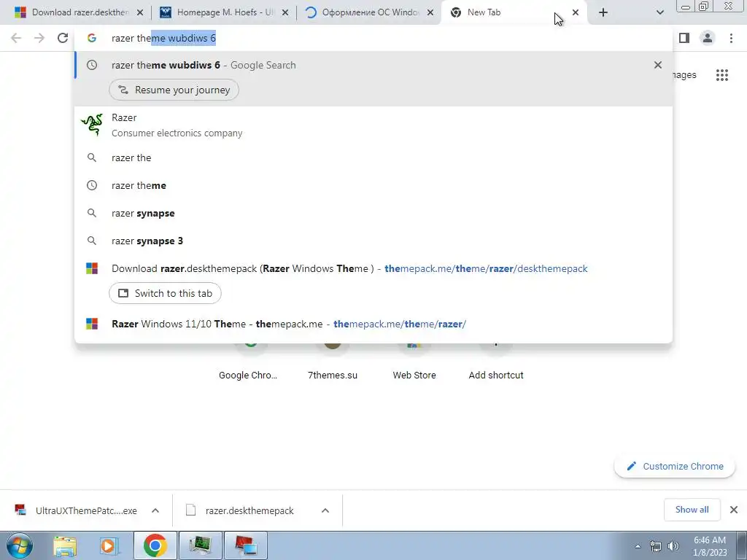Viewport: 747px width, 560px height.
Task: Choose 'razer theme' history suggestion
Action: point(373,185)
